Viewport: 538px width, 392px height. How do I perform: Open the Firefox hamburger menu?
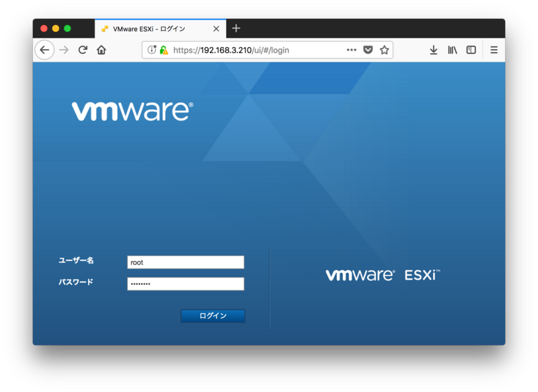point(494,50)
